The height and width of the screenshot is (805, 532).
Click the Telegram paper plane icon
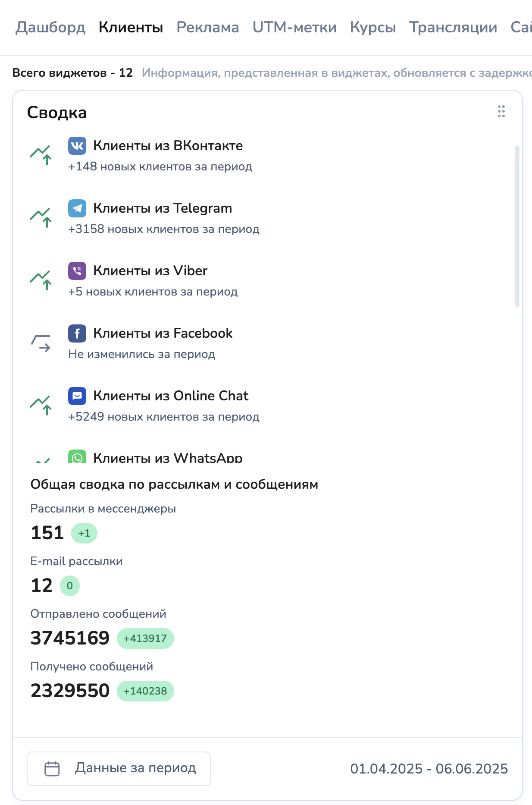77,208
